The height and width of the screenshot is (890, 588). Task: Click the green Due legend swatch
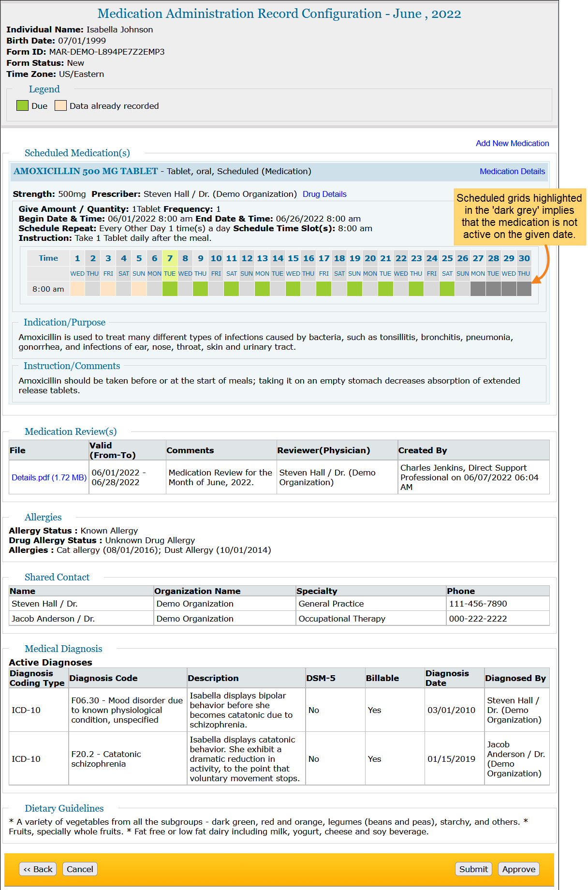22,105
